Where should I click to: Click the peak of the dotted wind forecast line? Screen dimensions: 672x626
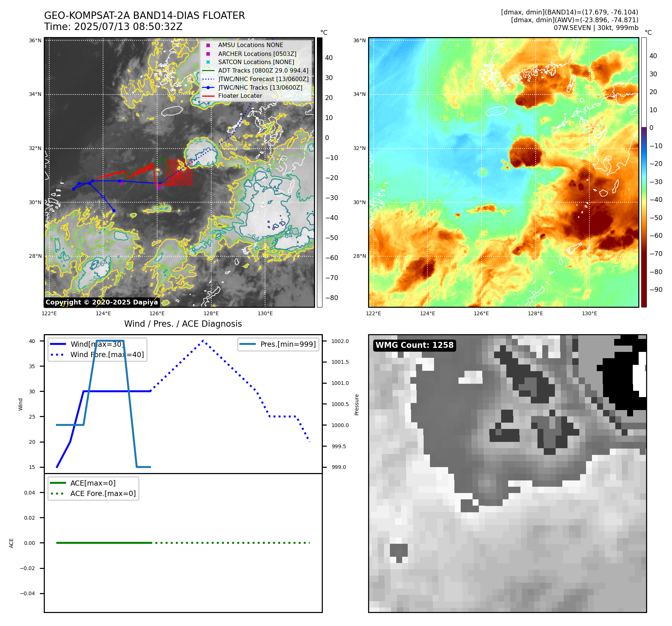(x=203, y=341)
